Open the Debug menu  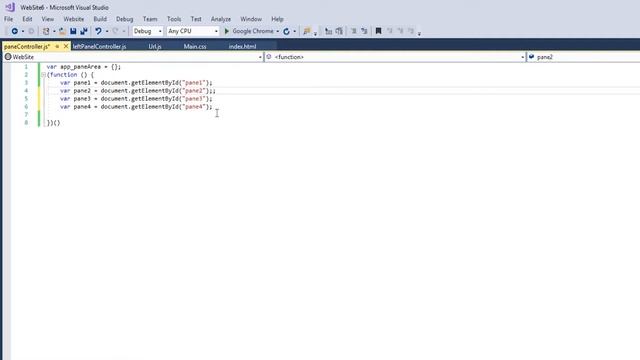point(124,19)
